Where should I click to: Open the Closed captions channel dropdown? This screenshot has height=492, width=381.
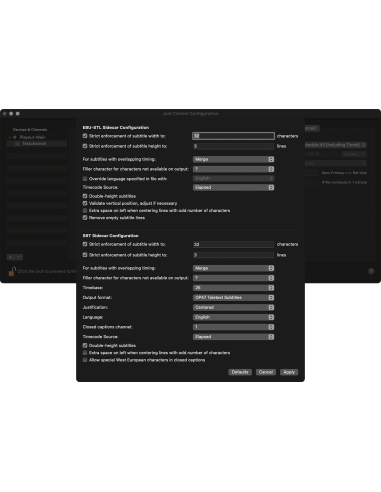coord(233,327)
